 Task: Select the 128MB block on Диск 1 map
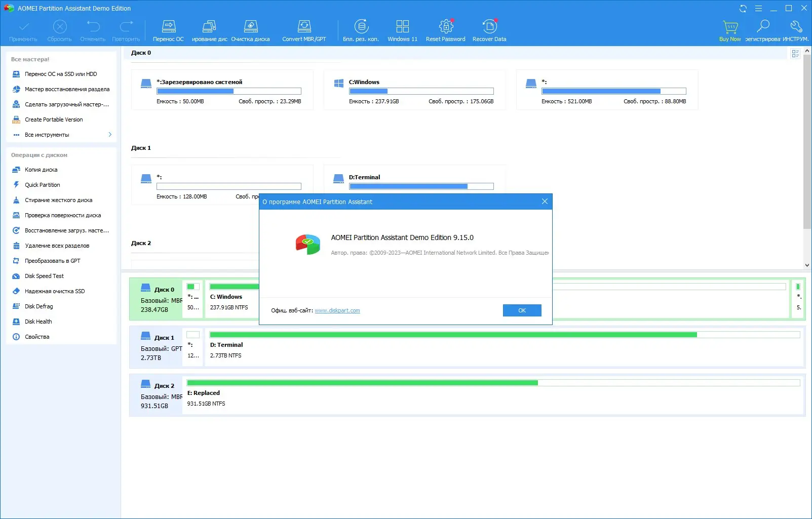(193, 347)
